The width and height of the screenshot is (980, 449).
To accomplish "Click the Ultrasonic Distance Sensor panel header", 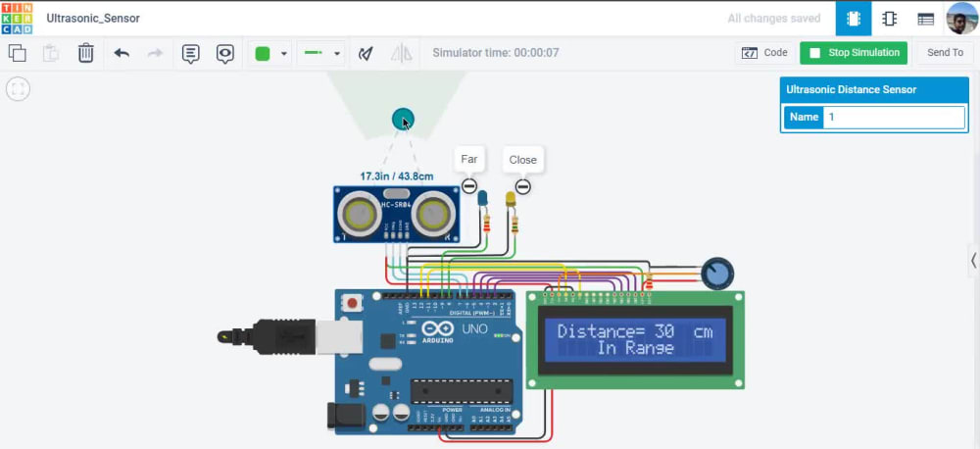I will 875,89.
